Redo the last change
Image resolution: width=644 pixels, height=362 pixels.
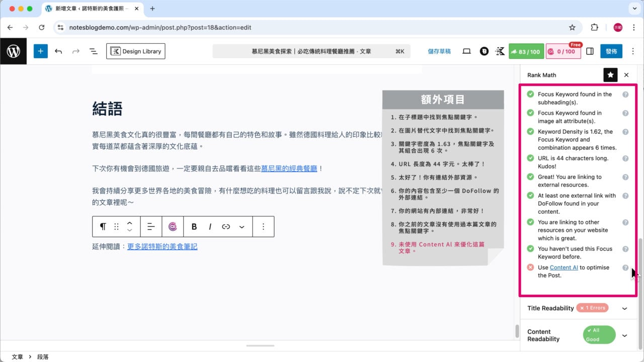tap(75, 51)
